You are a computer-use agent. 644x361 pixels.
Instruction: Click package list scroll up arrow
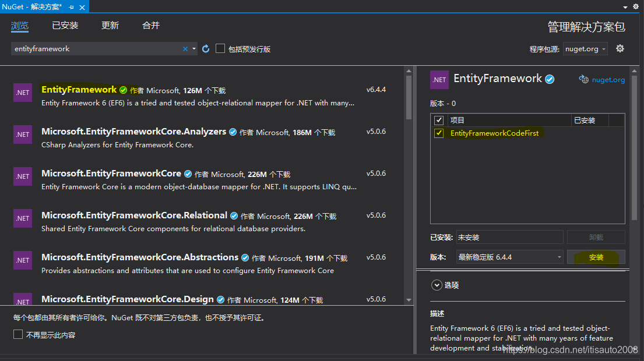(409, 71)
